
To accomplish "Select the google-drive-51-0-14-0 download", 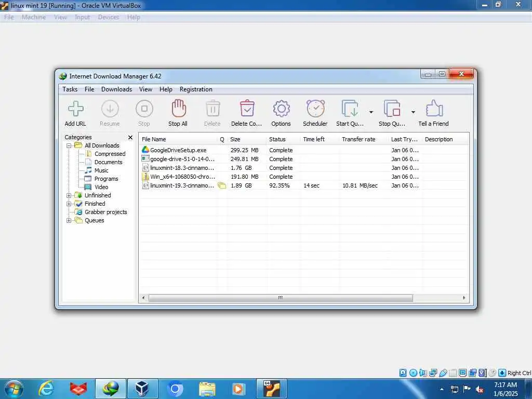I will tap(303, 159).
